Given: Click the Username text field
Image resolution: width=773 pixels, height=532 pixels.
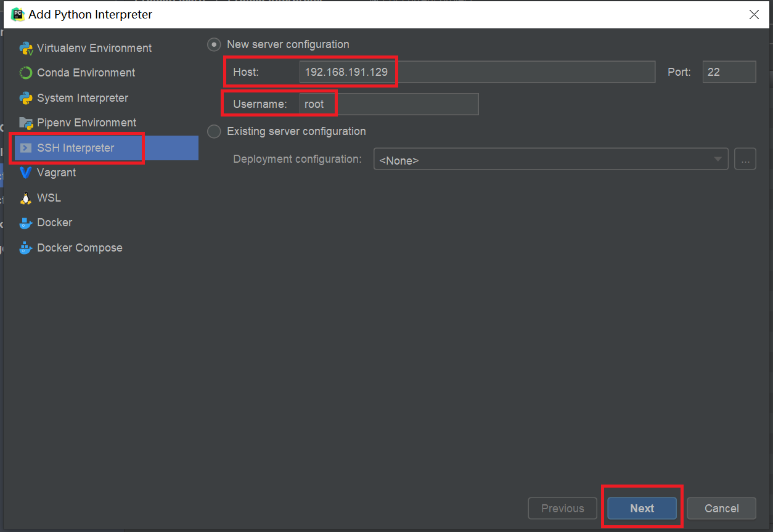Looking at the screenshot, I should pyautogui.click(x=388, y=104).
